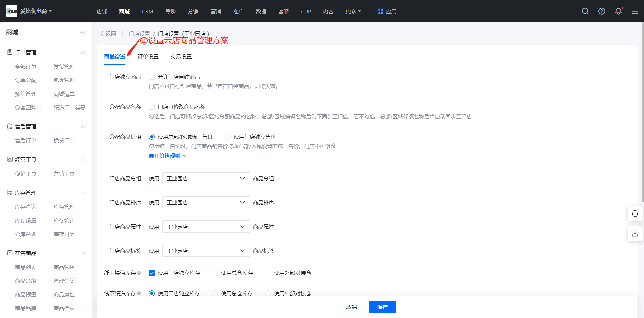
Task: Collapse the 订单管理 section chevron
Action: coord(83,53)
